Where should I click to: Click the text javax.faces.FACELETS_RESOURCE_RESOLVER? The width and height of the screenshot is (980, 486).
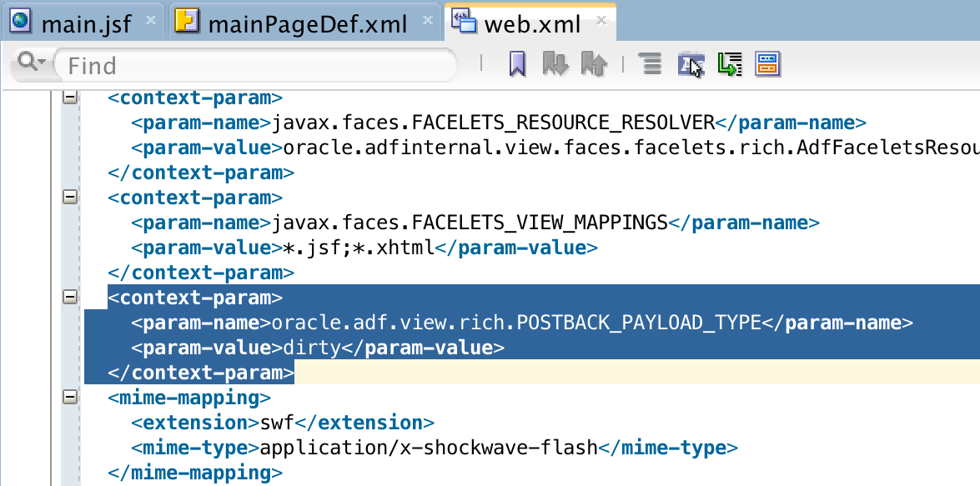[492, 123]
